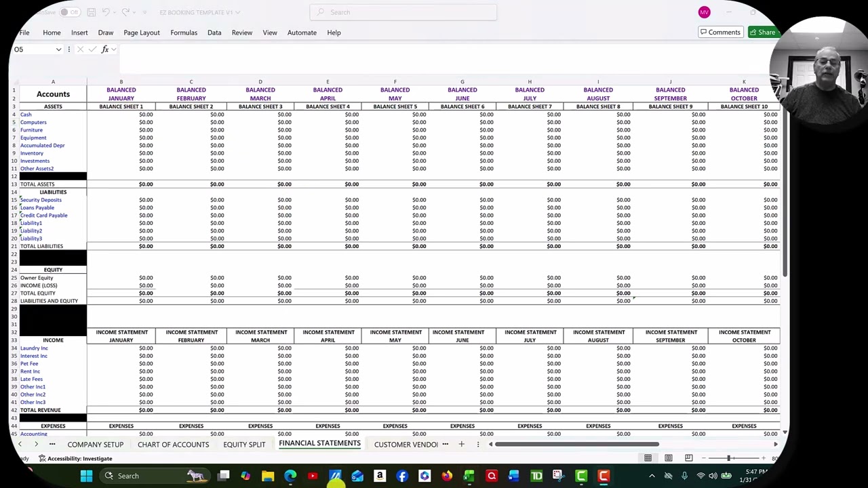Add a new sheet with plus icon
Viewport: 868px width, 488px height.
pyautogui.click(x=461, y=445)
